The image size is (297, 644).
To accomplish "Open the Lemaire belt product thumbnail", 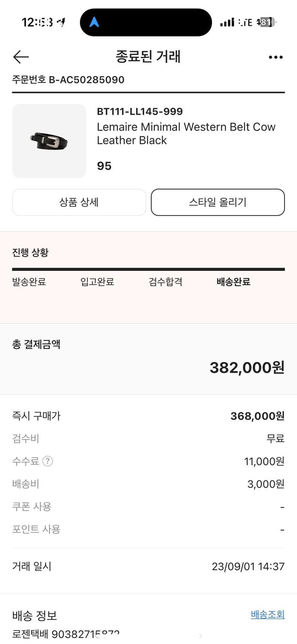I will pos(49,141).
